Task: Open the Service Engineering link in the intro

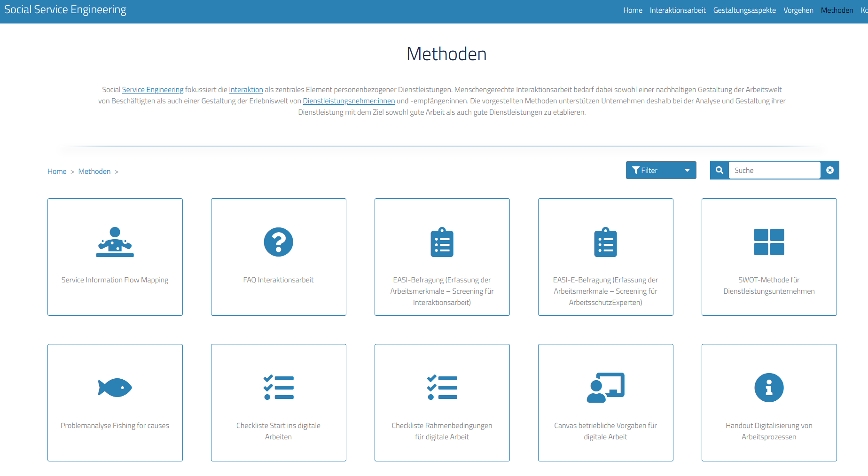Action: 152,90
